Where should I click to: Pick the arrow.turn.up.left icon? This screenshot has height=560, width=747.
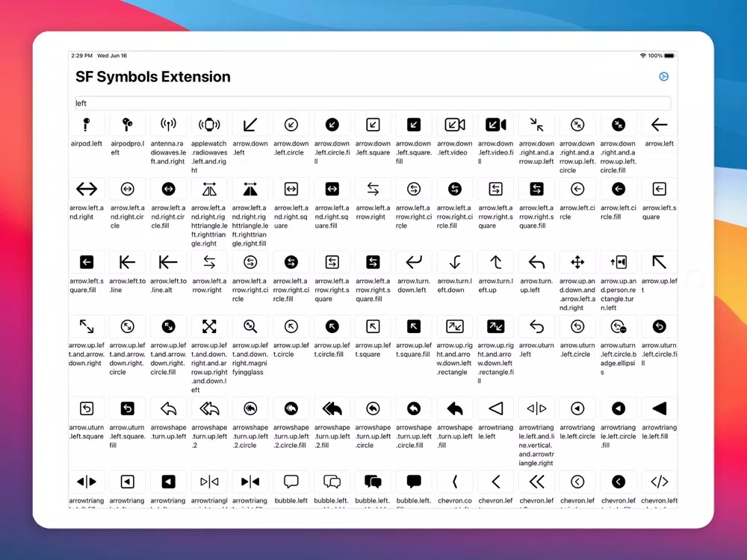536,262
